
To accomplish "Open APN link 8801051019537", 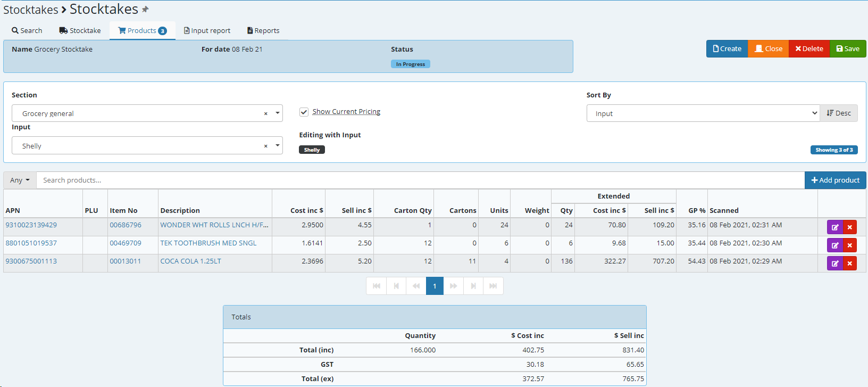I will (31, 243).
